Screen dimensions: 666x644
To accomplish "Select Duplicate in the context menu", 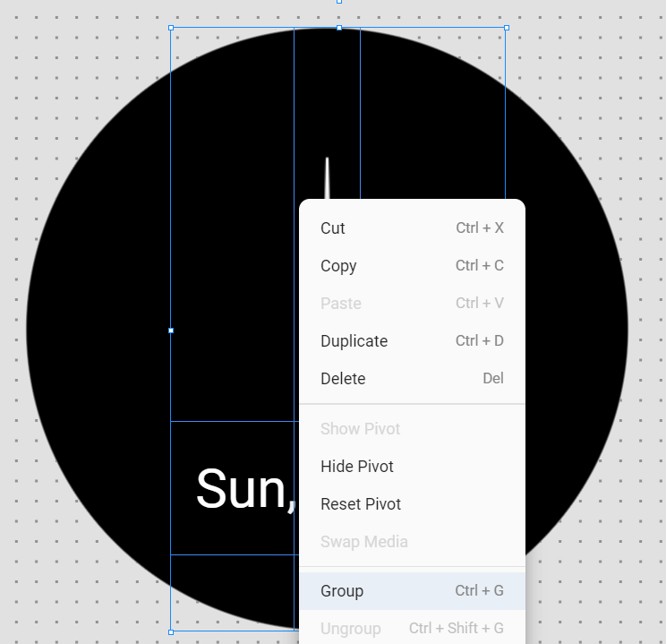I will point(412,341).
